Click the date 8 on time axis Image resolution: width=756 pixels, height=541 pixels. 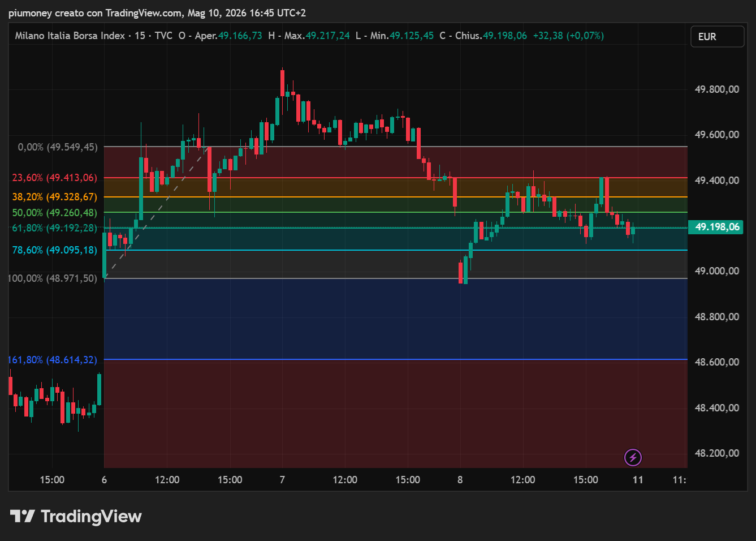460,480
